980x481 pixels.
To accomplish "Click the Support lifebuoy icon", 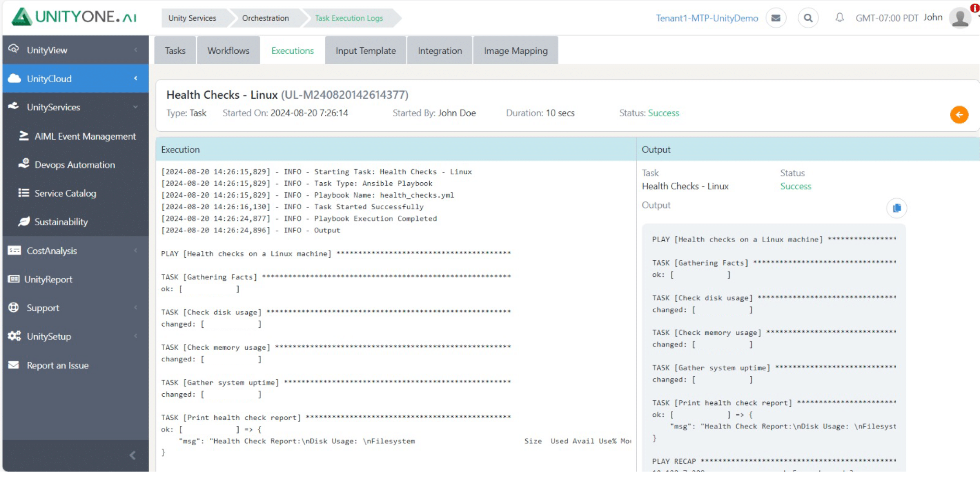I will click(x=14, y=307).
